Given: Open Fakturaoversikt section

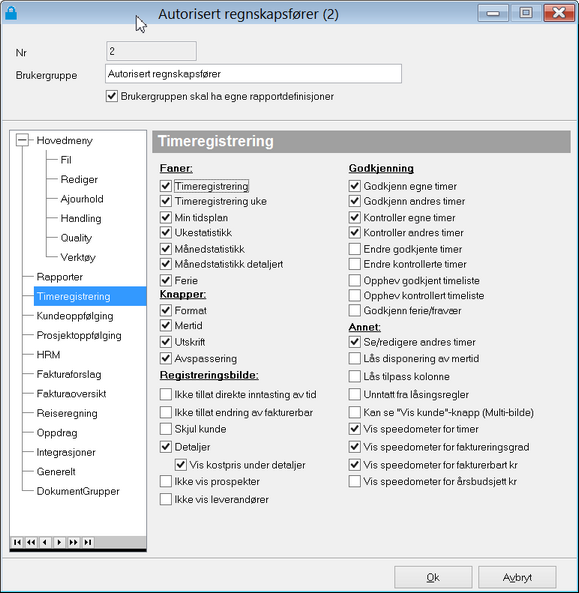Looking at the screenshot, I should 71,394.
